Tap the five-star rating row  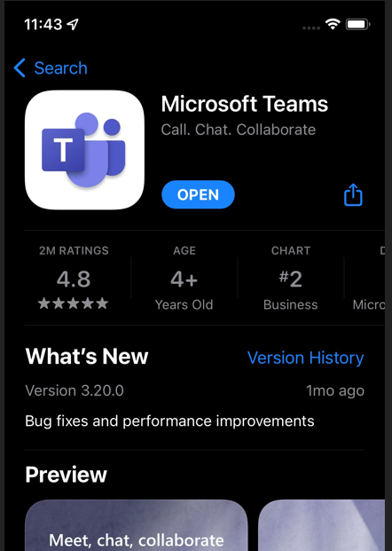click(73, 303)
